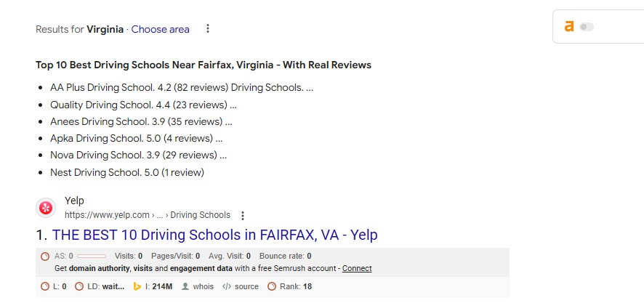Open THE BEST 10 Driving Schools Yelp result

click(214, 235)
